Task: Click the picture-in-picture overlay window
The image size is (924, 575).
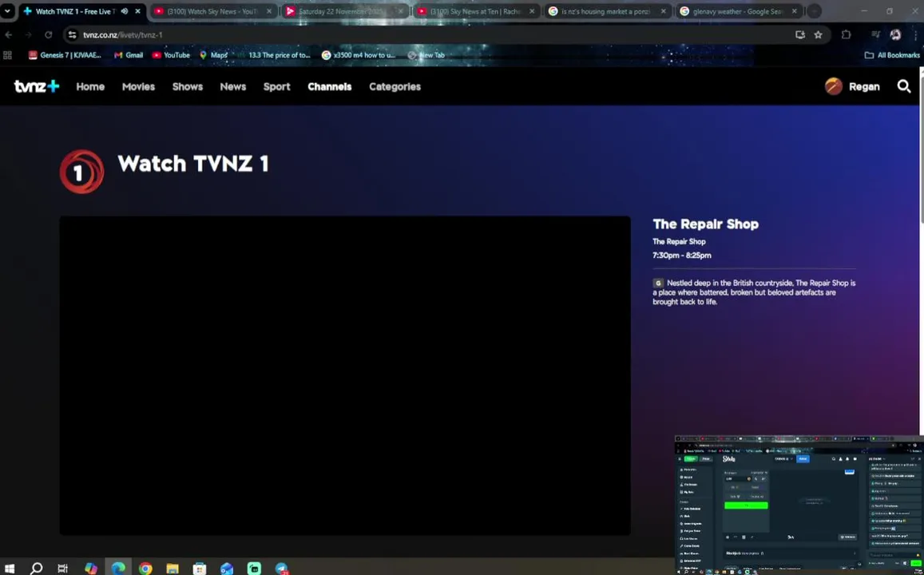Action: 799,505
